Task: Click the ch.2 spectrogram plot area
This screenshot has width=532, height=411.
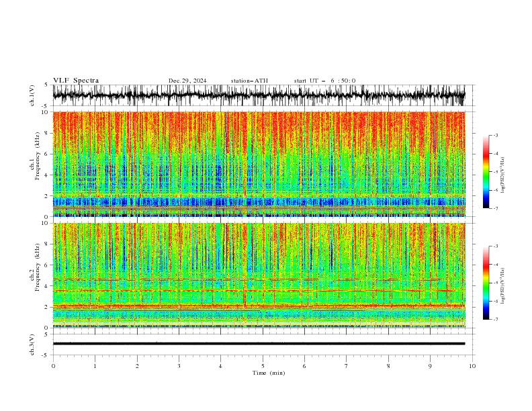Action: (x=259, y=275)
